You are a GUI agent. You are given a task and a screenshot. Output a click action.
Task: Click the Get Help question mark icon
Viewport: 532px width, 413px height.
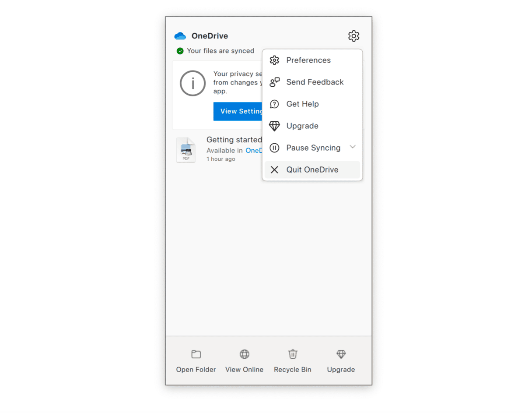coord(275,104)
